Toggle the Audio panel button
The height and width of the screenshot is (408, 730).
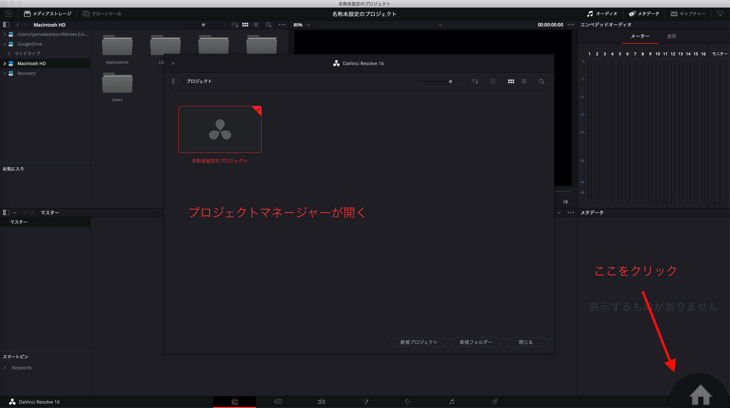click(x=602, y=14)
